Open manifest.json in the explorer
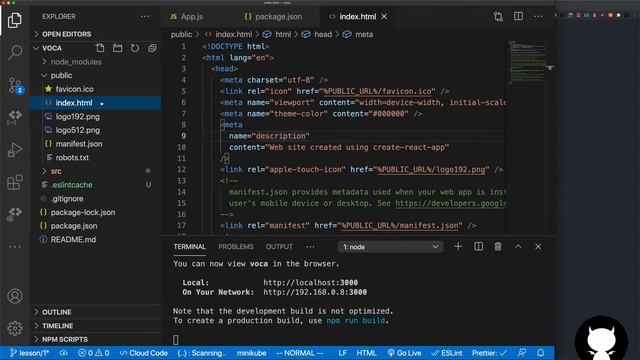The image size is (640, 360). click(96, 144)
